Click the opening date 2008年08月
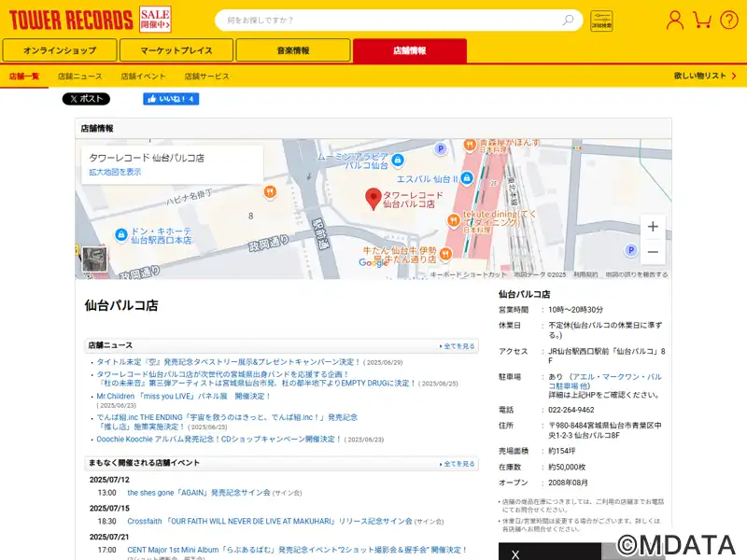Screen dimensions: 747x560 (568, 483)
